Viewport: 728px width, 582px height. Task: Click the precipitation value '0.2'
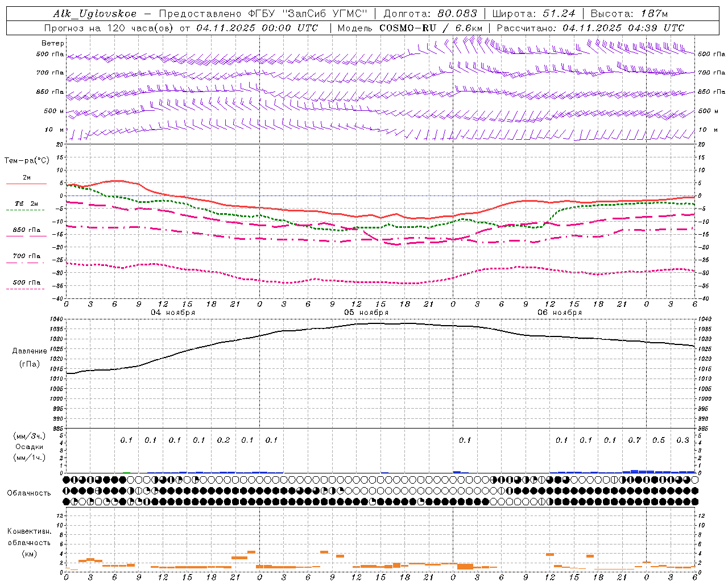pos(224,440)
